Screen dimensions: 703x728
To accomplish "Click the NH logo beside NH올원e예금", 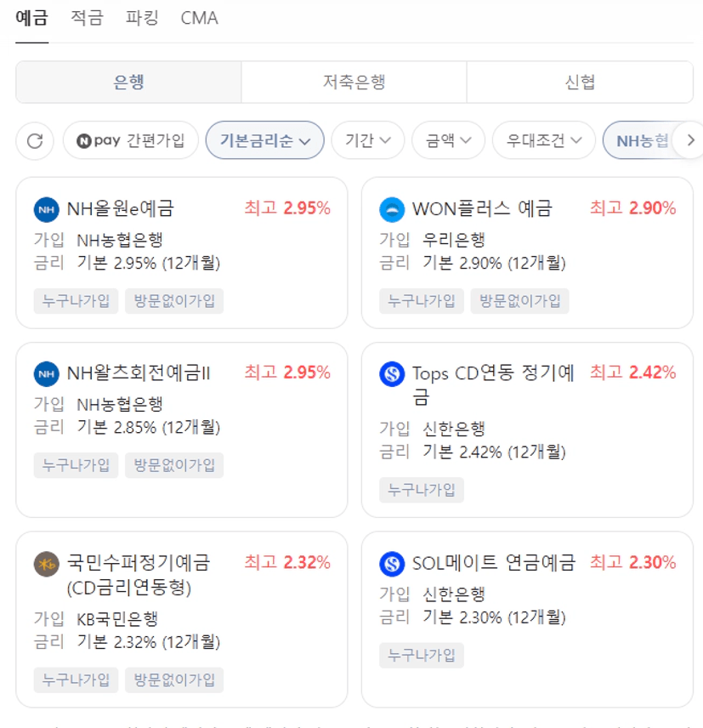I will tap(46, 209).
